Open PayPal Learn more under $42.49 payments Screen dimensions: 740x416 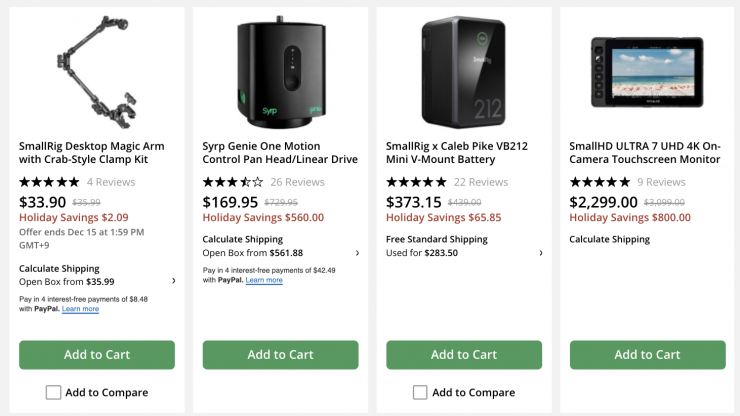(264, 280)
